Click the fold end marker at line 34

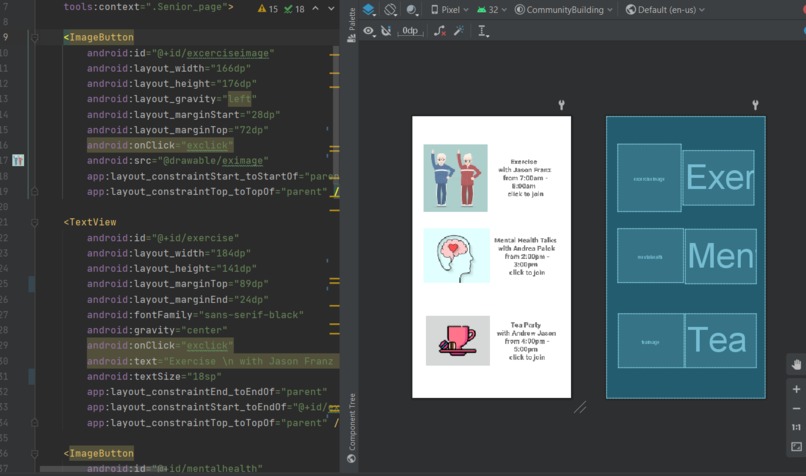(x=34, y=423)
